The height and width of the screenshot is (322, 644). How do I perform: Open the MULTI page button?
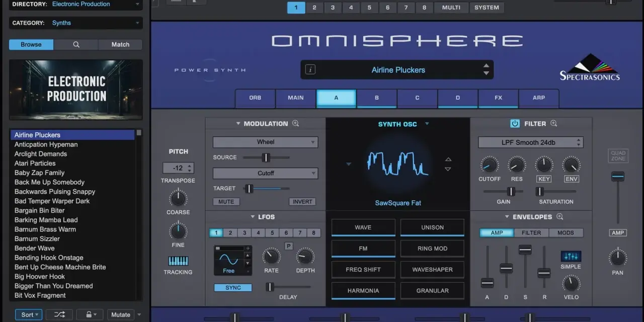451,8
